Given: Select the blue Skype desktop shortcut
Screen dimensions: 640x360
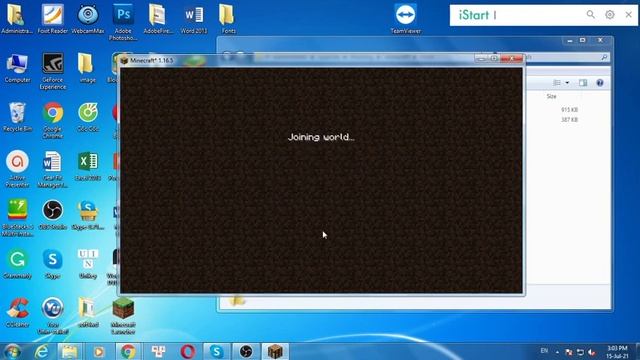Looking at the screenshot, I should click(x=53, y=264).
